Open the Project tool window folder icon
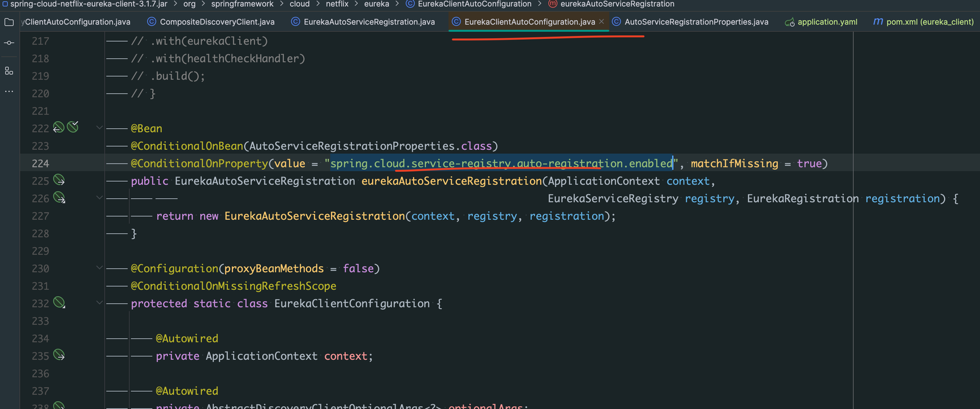The image size is (980, 409). coord(9,22)
